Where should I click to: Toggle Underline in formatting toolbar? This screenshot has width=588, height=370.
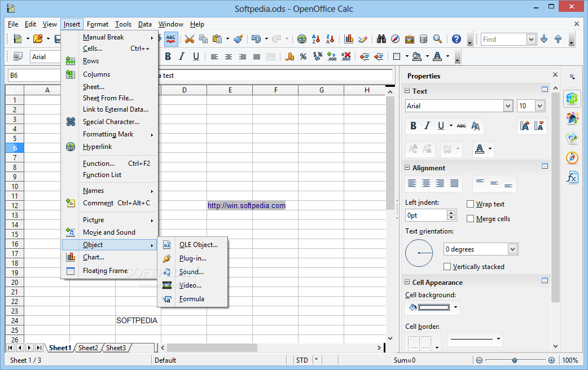(x=196, y=56)
